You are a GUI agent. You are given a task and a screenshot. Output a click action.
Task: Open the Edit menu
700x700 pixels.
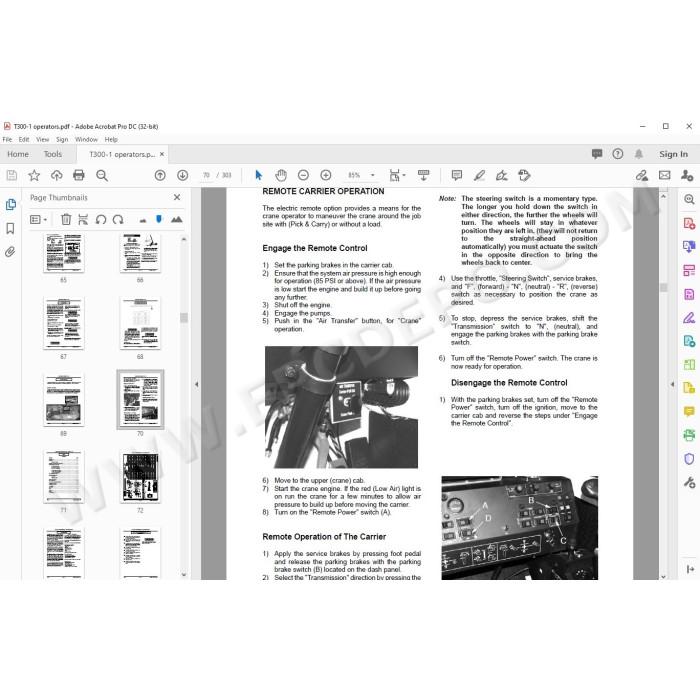[24, 139]
